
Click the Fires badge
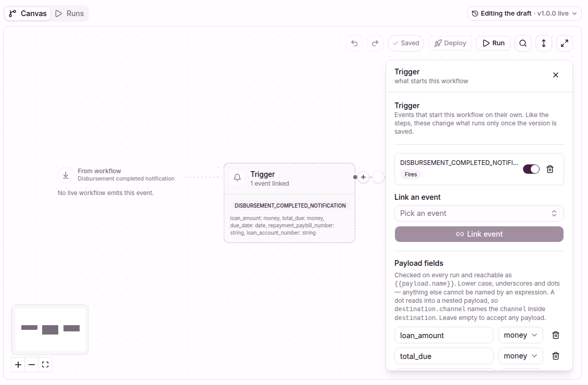[x=411, y=174]
